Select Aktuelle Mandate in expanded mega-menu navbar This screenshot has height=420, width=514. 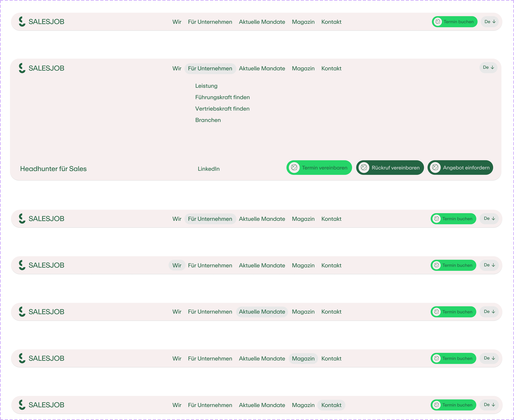pyautogui.click(x=262, y=68)
